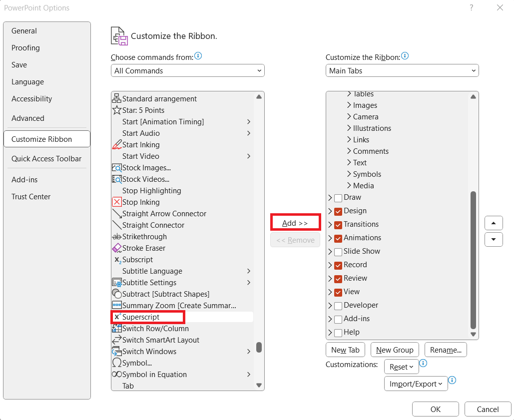Select the Stroke Eraser icon

[117, 248]
